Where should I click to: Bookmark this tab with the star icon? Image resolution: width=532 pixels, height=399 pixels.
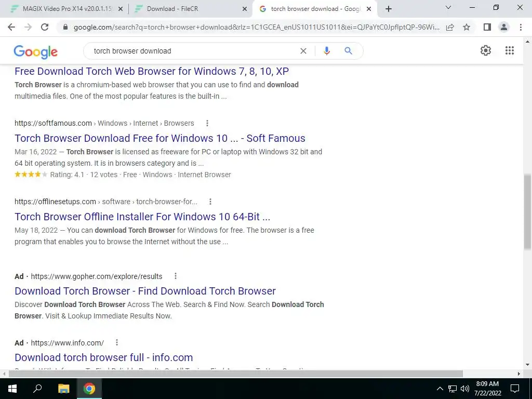(x=467, y=27)
